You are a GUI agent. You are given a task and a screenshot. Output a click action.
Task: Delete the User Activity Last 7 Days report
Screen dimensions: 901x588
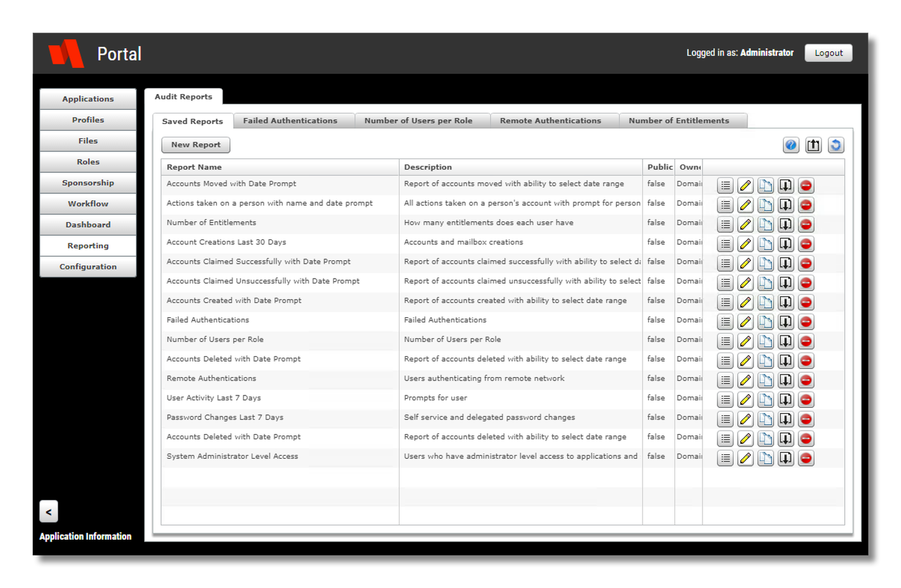[806, 399]
